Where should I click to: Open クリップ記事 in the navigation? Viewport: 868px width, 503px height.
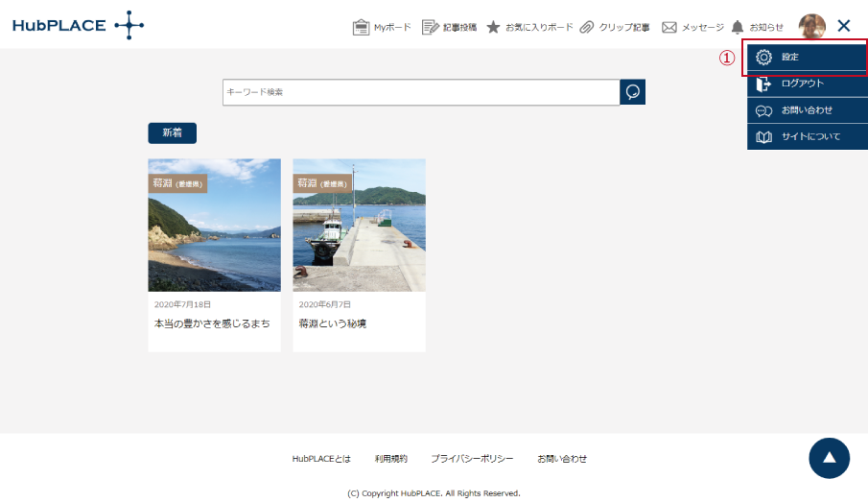coord(624,27)
